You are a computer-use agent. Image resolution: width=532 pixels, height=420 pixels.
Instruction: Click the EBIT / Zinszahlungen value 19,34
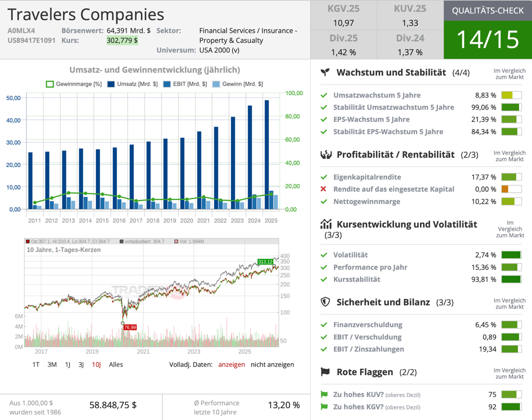coord(487,349)
